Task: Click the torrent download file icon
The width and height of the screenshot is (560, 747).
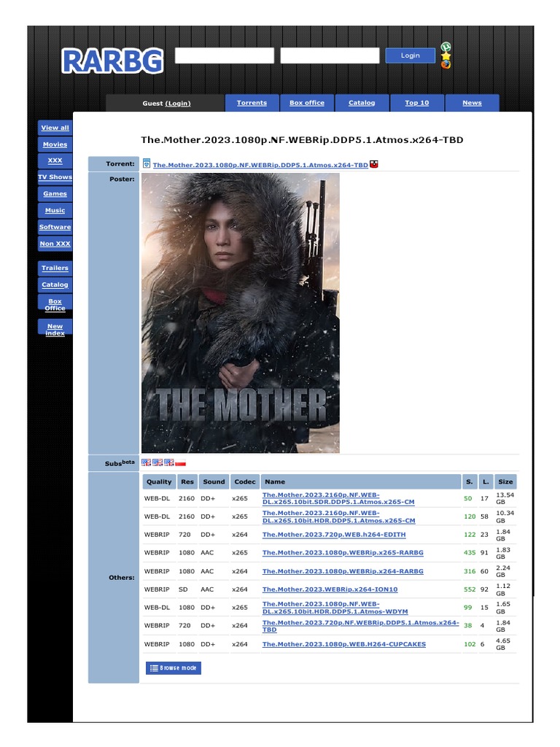Action: click(147, 163)
